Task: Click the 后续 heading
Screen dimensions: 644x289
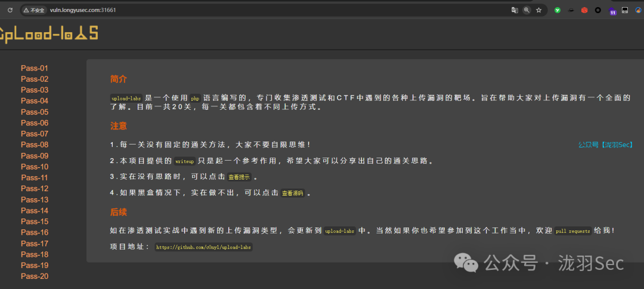Action: tap(119, 212)
